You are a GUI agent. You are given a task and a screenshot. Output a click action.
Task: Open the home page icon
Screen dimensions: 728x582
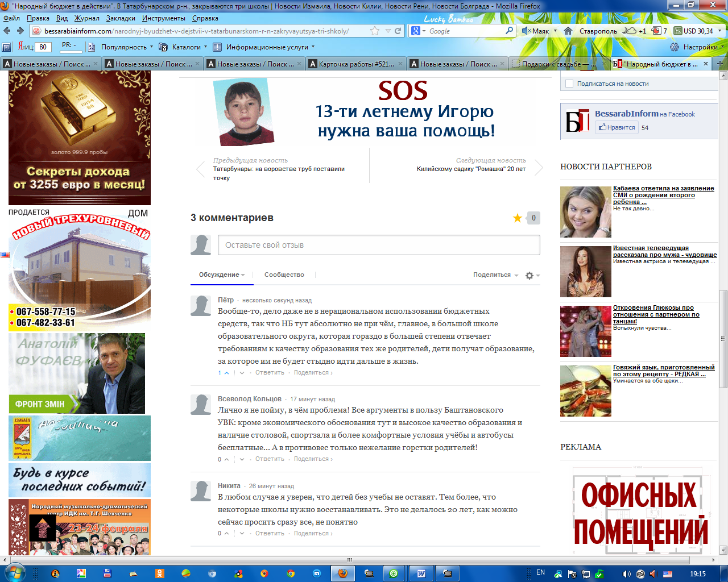pos(568,31)
